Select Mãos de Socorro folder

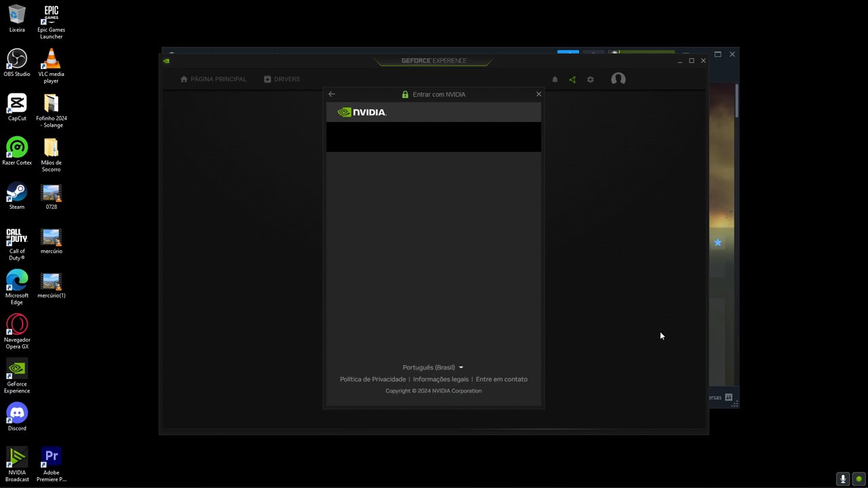point(51,155)
